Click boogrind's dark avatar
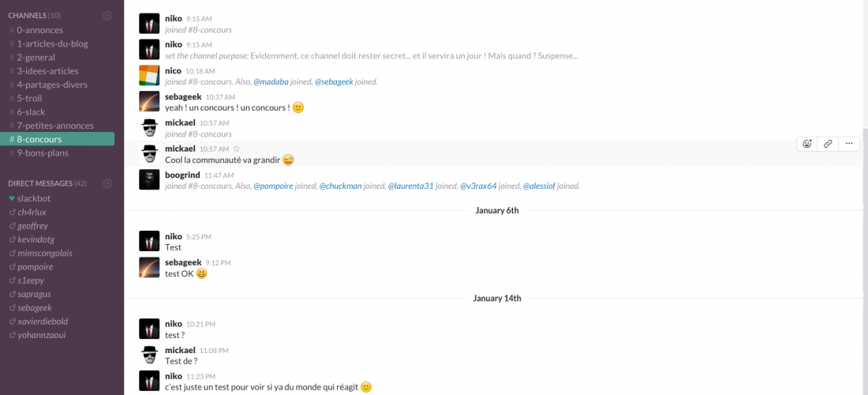Image resolution: width=868 pixels, height=395 pixels. (x=149, y=179)
